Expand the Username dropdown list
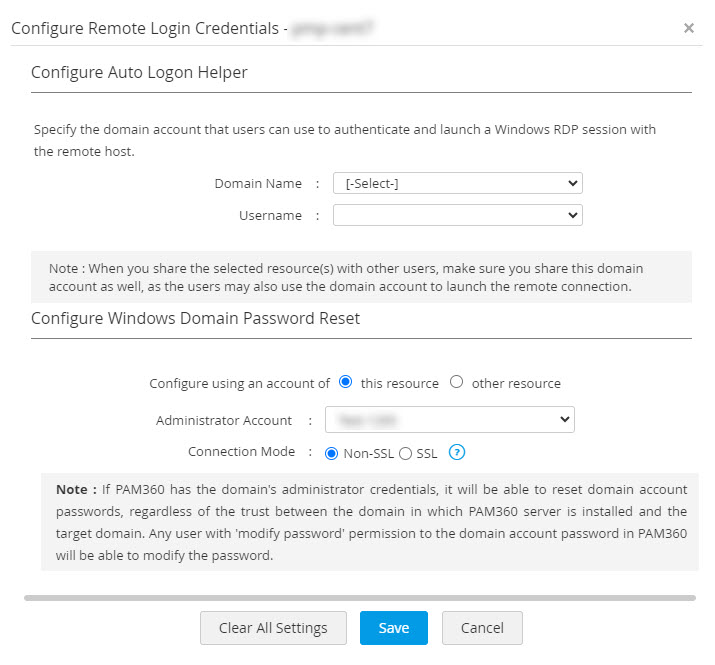 (x=458, y=215)
